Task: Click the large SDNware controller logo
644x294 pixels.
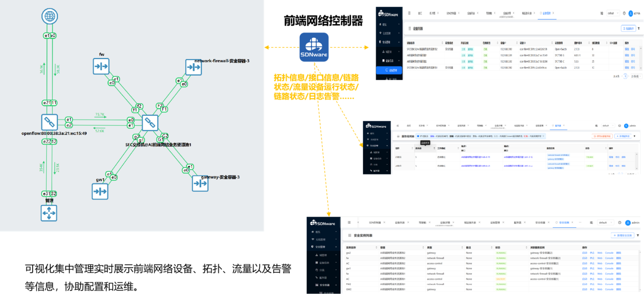Action: [314, 47]
